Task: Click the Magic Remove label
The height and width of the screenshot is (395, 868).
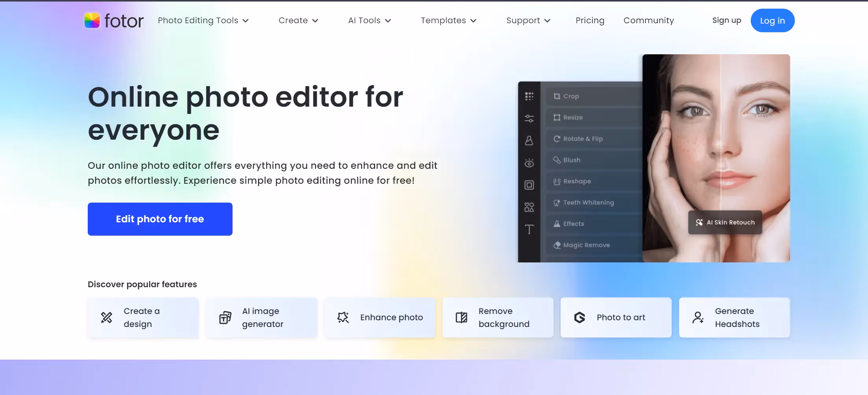Action: (x=586, y=245)
